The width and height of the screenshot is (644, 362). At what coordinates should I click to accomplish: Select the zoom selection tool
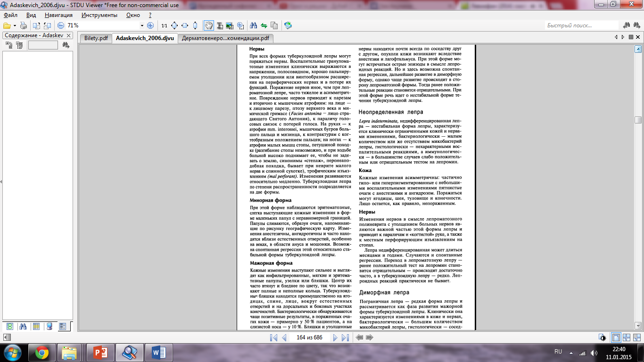[240, 25]
